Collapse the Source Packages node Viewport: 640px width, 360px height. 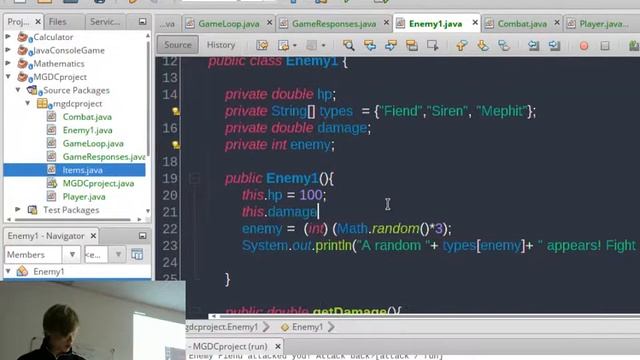(x=18, y=90)
